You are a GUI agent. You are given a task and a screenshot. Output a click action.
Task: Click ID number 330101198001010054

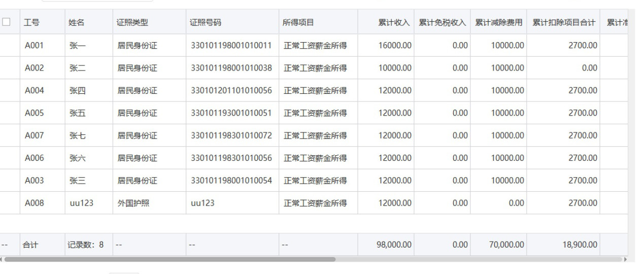tap(231, 180)
